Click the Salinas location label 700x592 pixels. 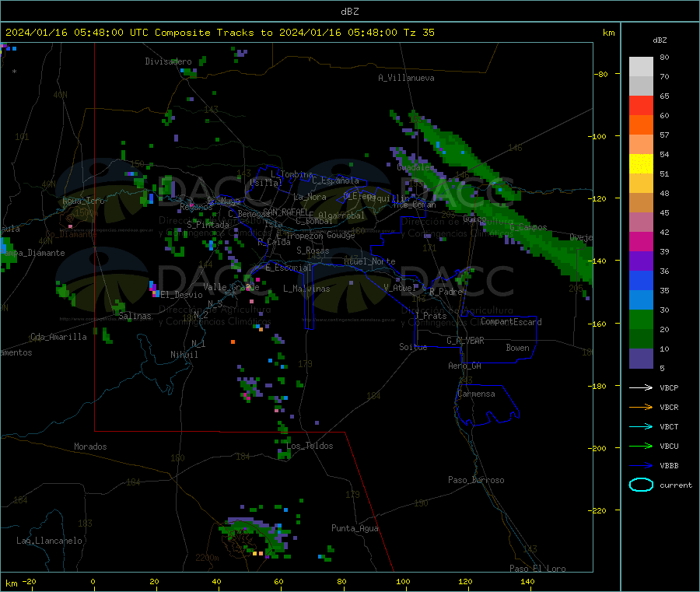point(135,316)
